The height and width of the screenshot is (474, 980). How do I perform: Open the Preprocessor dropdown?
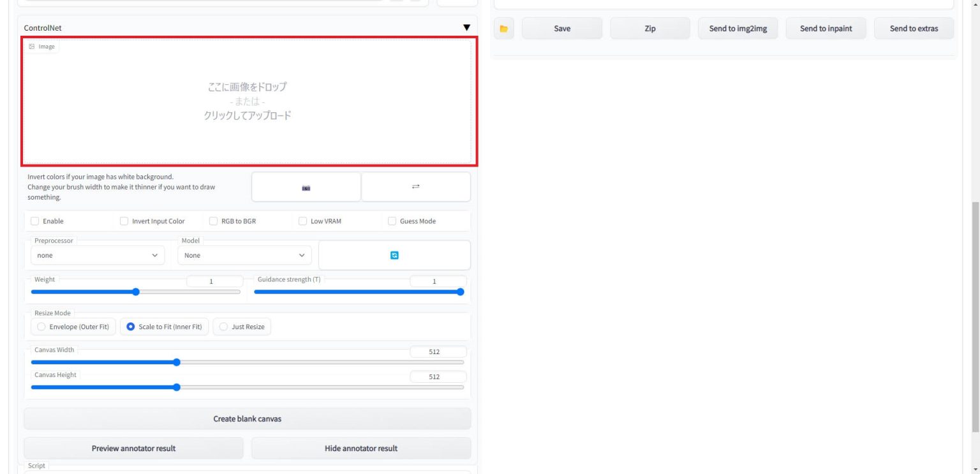coord(96,255)
